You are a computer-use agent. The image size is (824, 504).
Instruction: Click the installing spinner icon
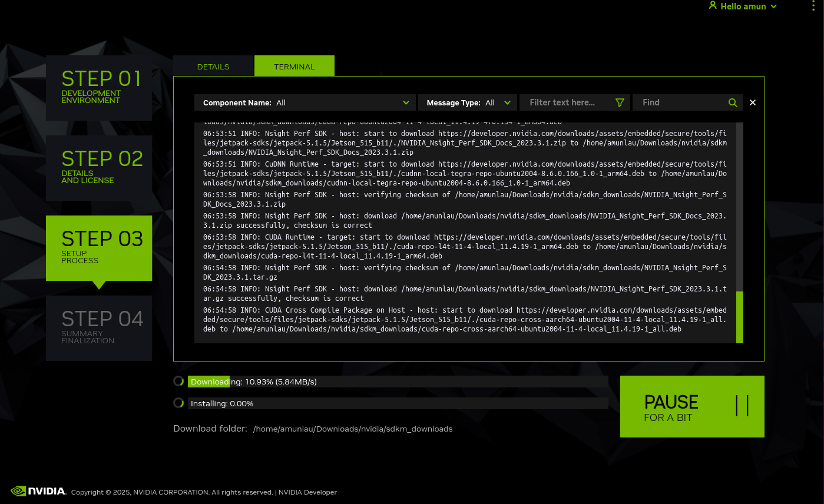click(x=178, y=403)
